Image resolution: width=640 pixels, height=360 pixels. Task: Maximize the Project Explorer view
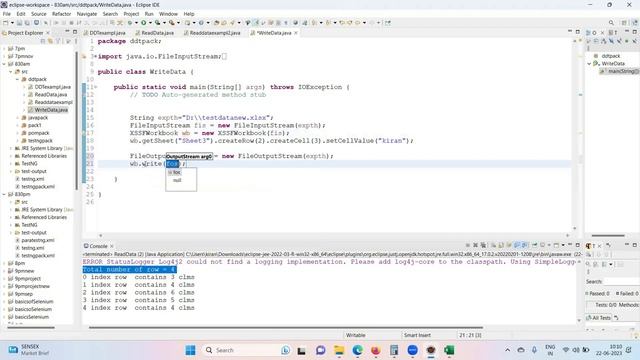click(75, 32)
